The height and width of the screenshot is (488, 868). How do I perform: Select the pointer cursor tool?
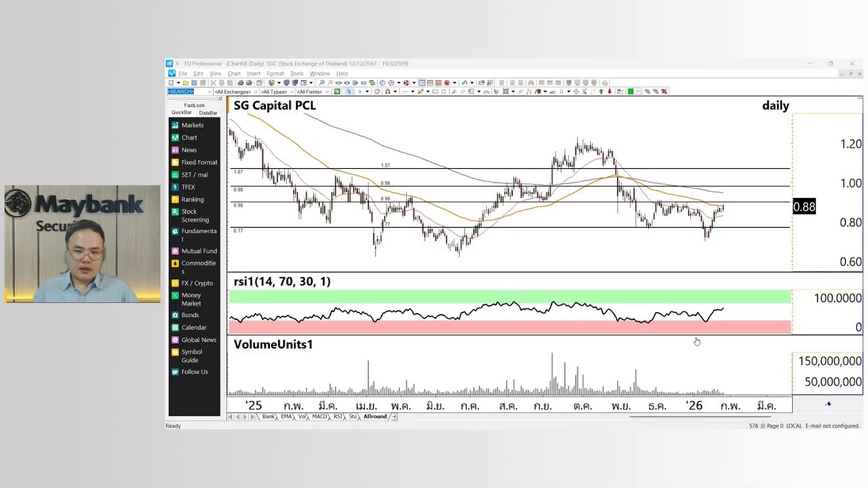[349, 91]
